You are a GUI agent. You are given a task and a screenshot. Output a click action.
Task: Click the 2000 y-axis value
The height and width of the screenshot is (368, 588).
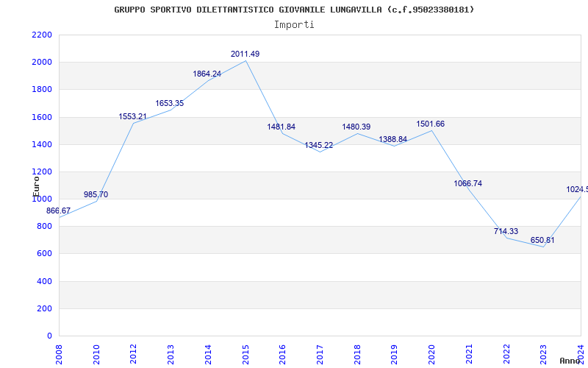[x=42, y=63]
